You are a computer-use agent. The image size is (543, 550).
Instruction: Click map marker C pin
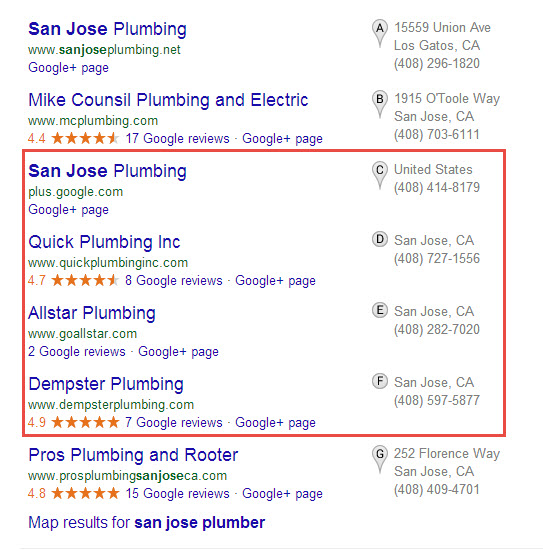coord(380,175)
